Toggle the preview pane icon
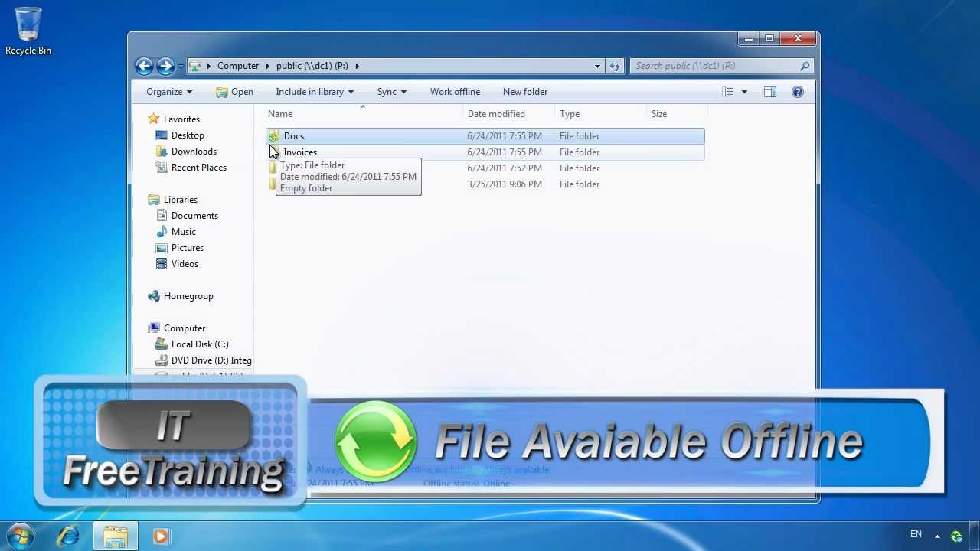 (770, 92)
